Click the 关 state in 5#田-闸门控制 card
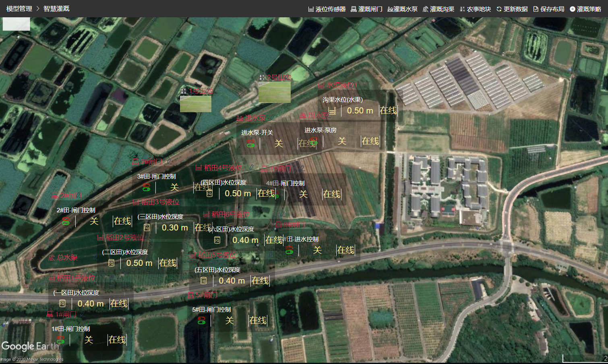Image resolution: width=608 pixels, height=364 pixels. click(x=230, y=321)
